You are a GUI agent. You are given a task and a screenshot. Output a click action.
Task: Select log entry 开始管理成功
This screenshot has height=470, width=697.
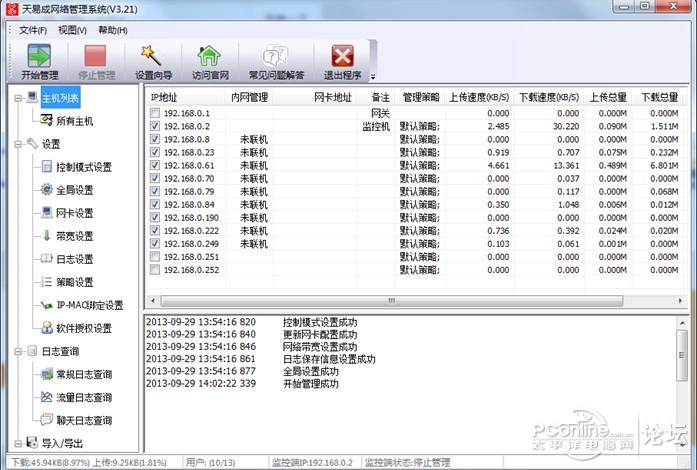click(311, 384)
